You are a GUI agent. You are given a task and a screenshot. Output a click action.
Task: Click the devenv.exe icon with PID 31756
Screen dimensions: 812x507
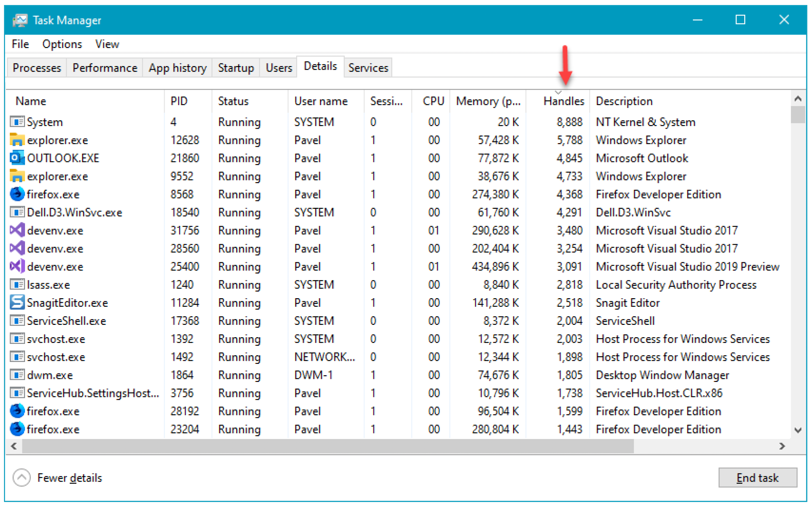(17, 230)
